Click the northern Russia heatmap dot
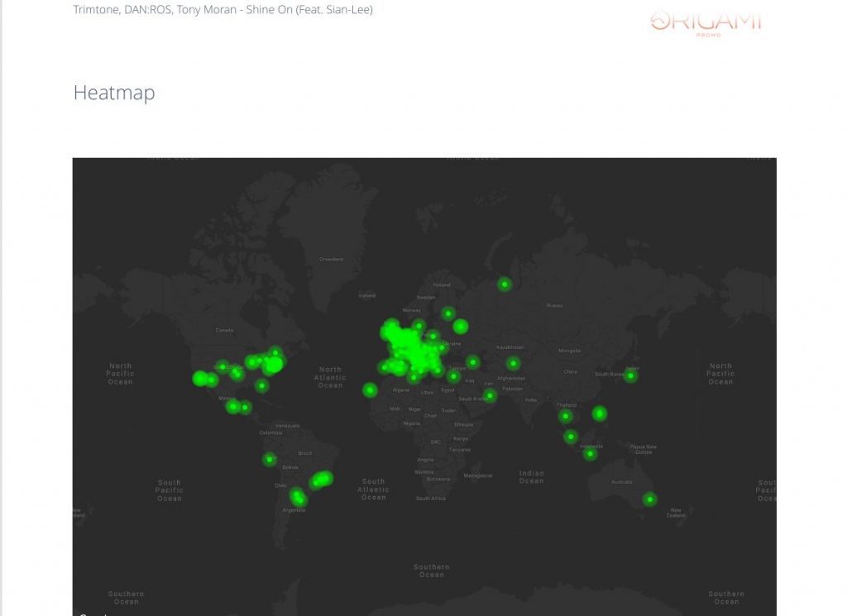 click(x=505, y=284)
